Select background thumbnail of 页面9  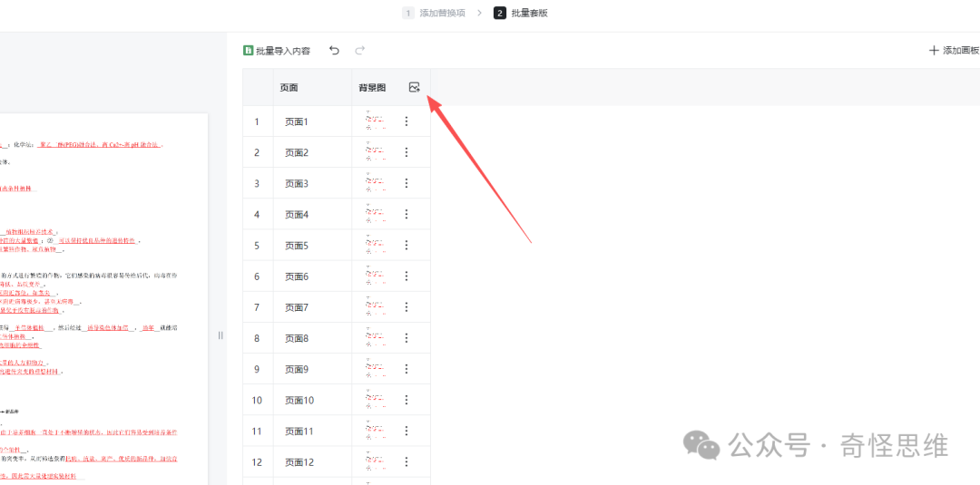click(x=376, y=369)
